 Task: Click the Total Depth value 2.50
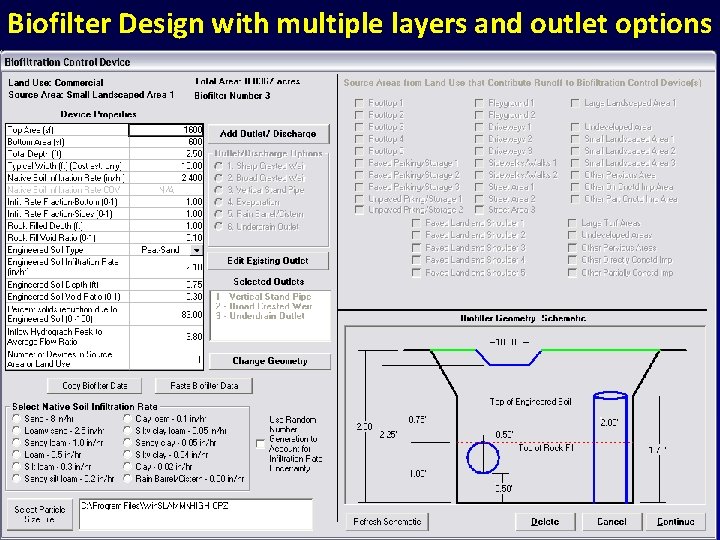[x=166, y=154]
